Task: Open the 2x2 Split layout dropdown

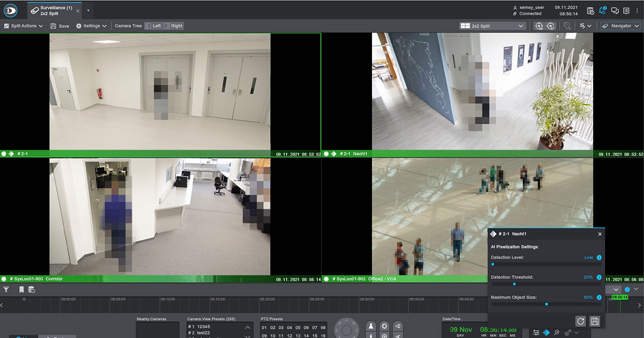Action: (x=492, y=26)
